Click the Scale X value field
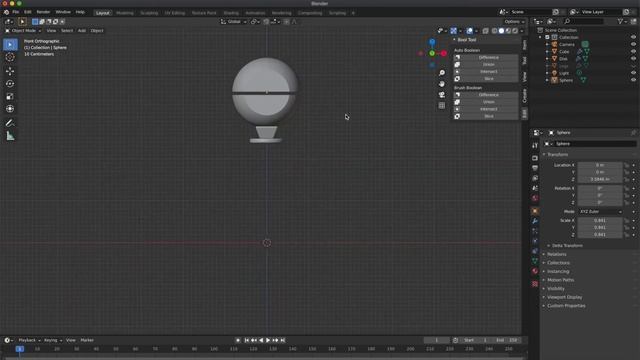Screen dimensions: 640x360 [600, 220]
